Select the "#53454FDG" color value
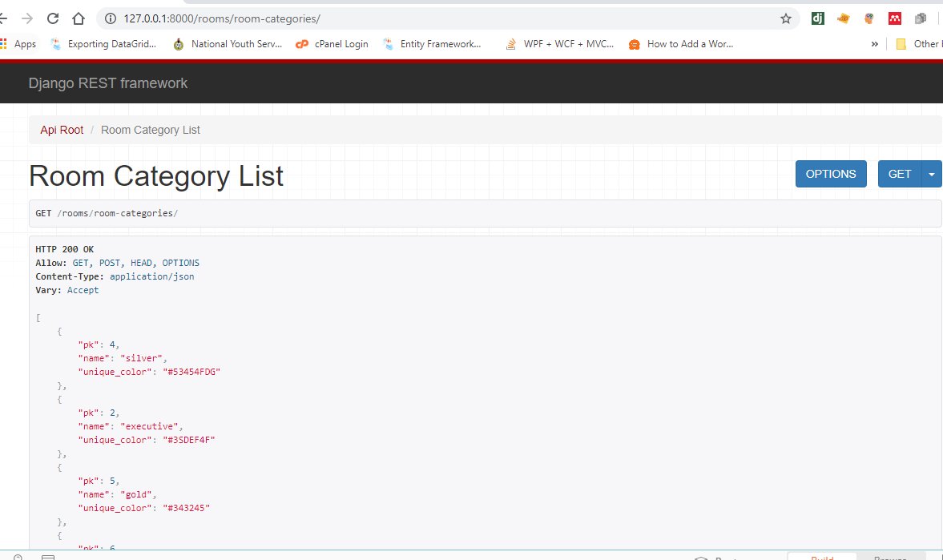The height and width of the screenshot is (560, 943). pos(191,372)
